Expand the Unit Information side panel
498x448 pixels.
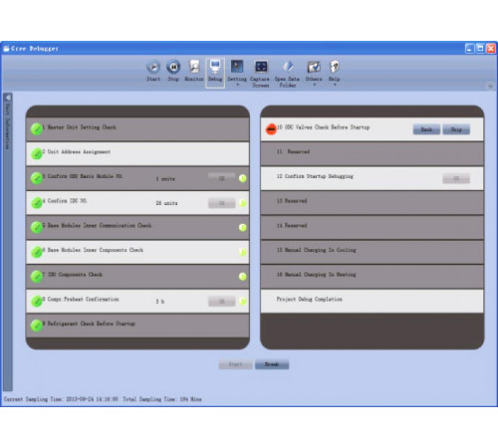point(8,98)
